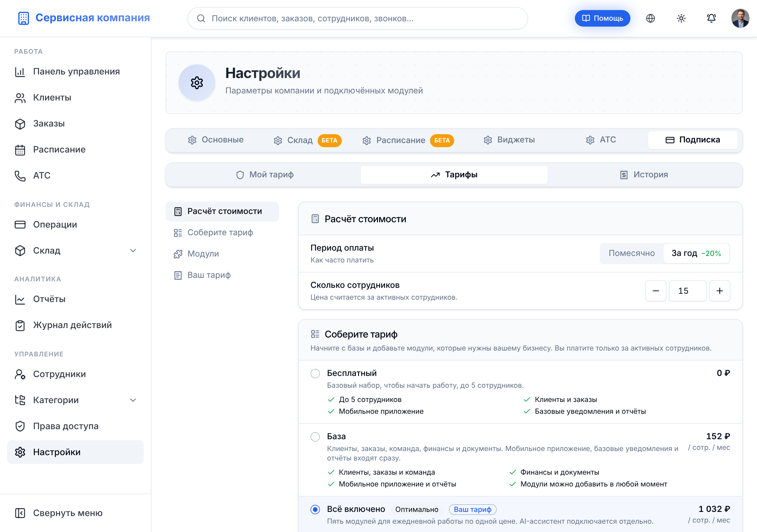
Task: Open Отчёты in sidebar
Action: pyautogui.click(x=75, y=299)
